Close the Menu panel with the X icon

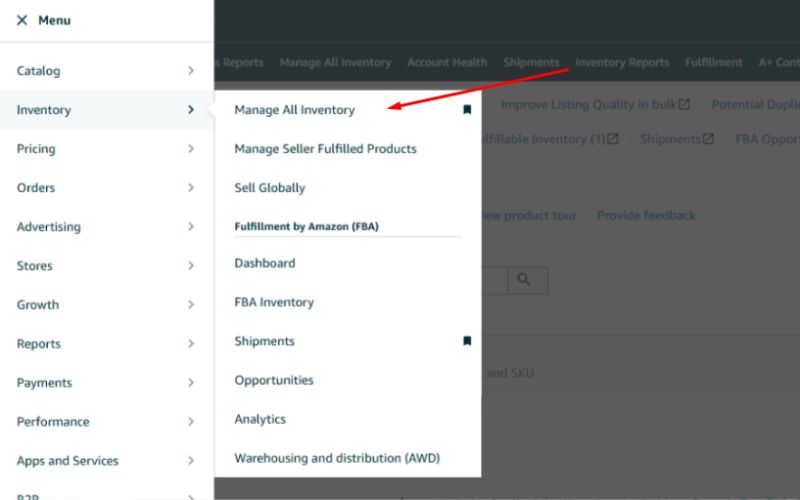click(x=22, y=20)
